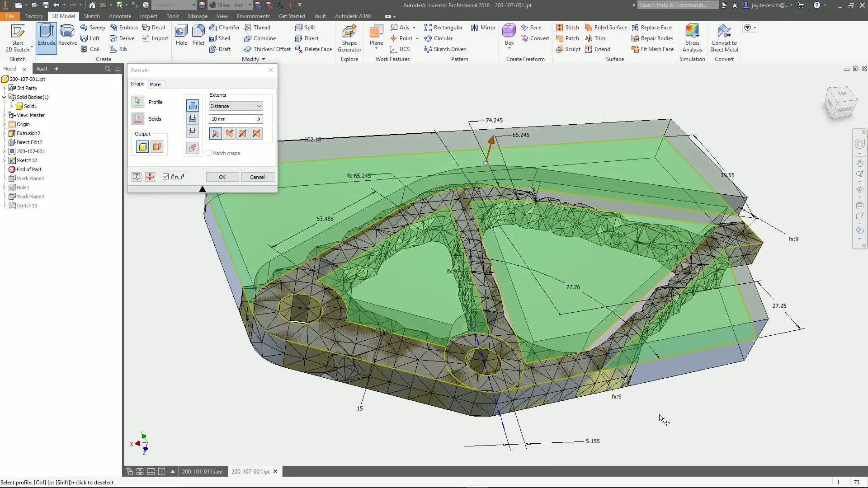
Task: Choose New Solid operation in Extrude dialog
Action: (193, 148)
